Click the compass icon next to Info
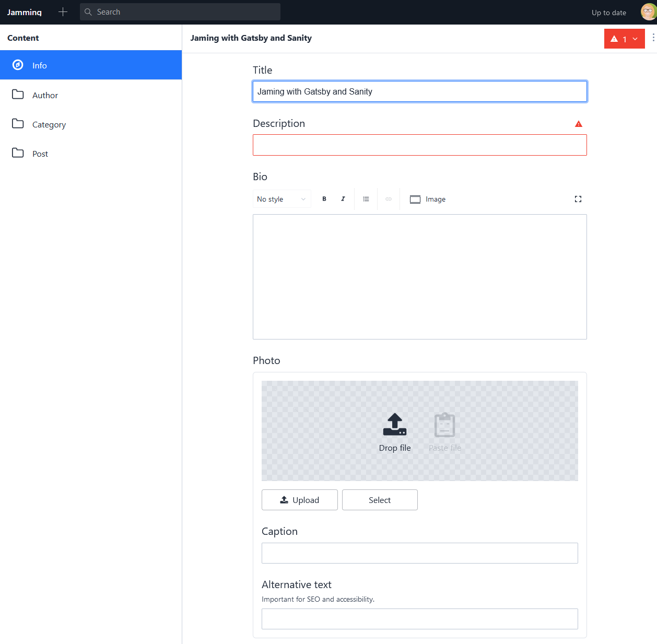657x644 pixels. click(x=18, y=65)
